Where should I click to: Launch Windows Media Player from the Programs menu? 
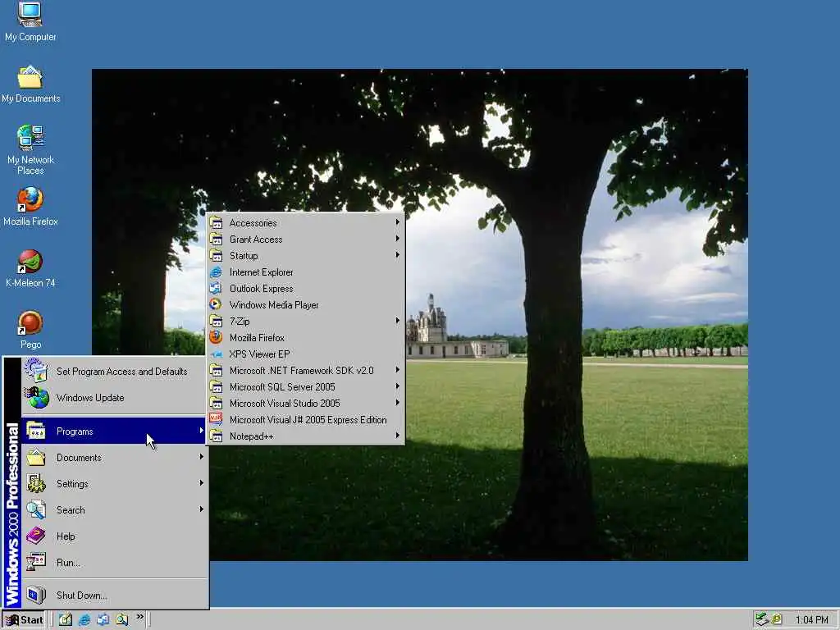[305, 305]
